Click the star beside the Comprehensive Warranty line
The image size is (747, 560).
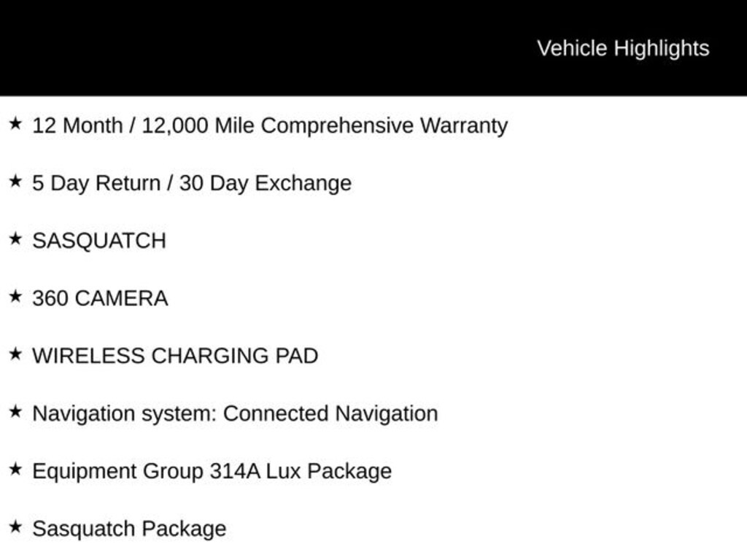coord(15,124)
